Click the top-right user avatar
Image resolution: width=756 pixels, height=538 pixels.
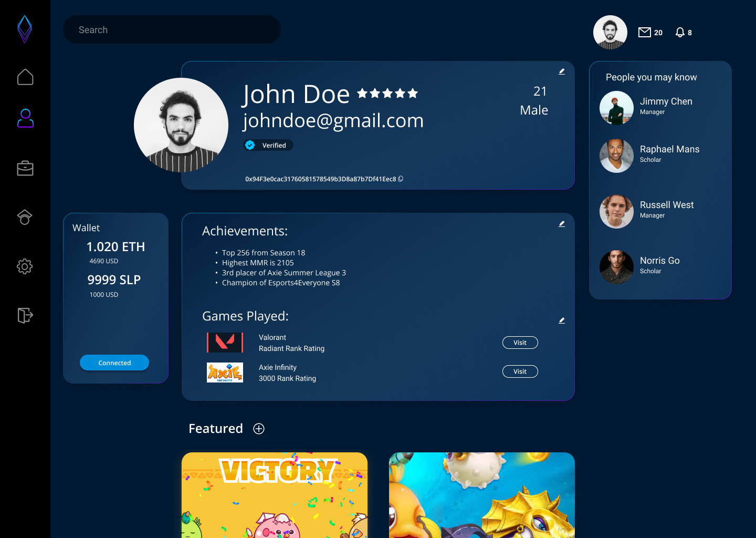click(x=610, y=32)
